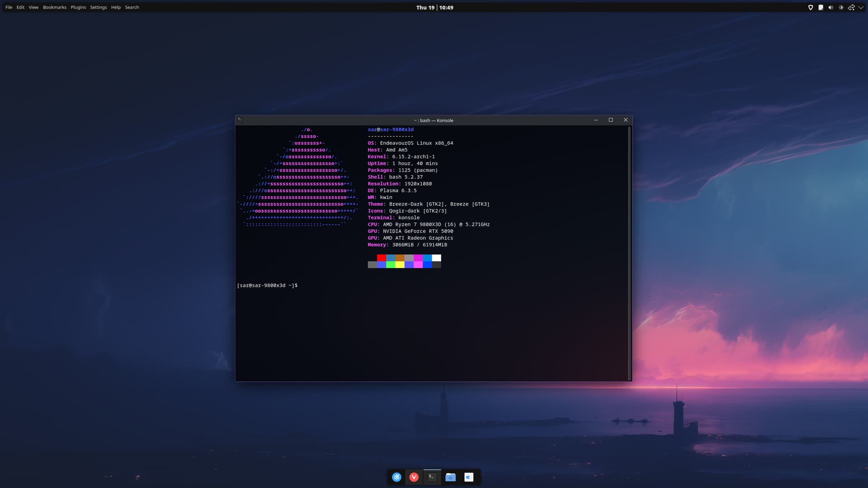Open the home folder file manager

(450, 477)
